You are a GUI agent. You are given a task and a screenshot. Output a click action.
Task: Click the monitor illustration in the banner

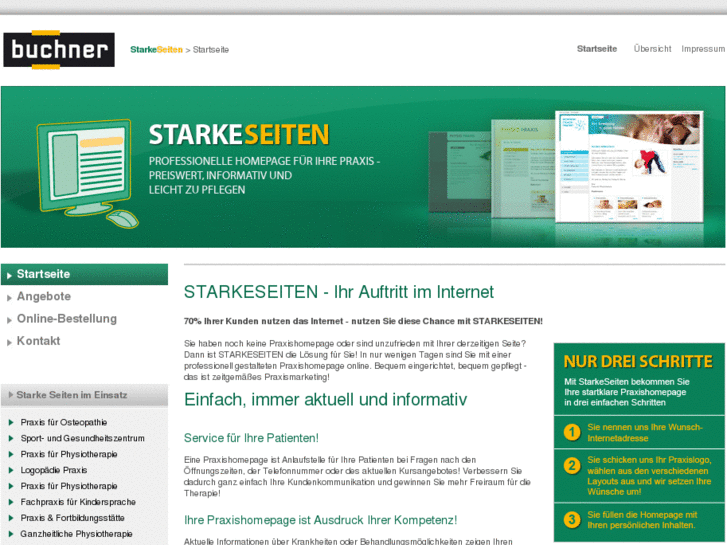[87, 173]
